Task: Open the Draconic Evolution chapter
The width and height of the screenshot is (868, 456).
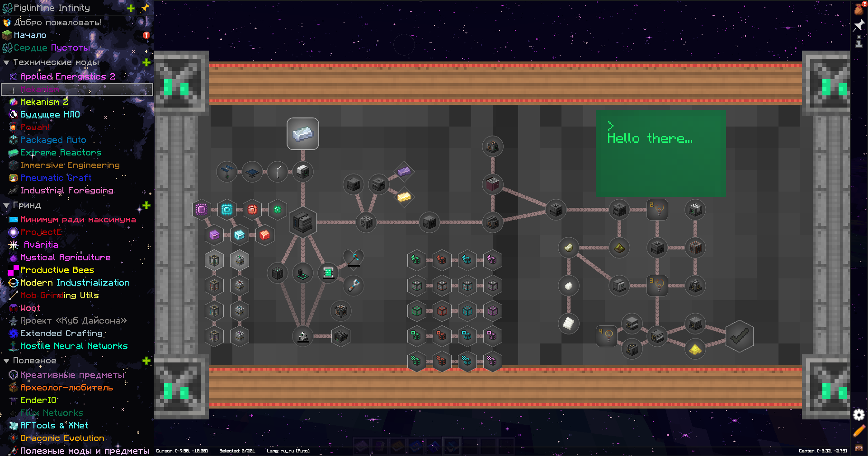Action: coord(77,438)
